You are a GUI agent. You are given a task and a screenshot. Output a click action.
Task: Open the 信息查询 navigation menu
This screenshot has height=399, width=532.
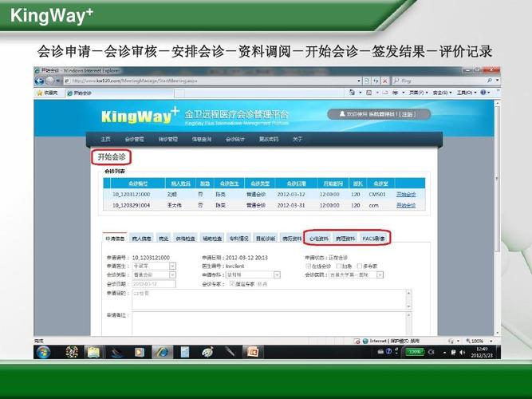[x=202, y=139]
